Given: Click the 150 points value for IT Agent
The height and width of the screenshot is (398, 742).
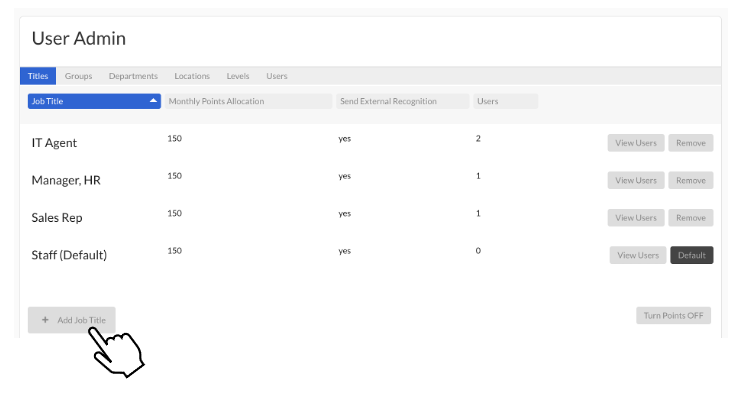Looking at the screenshot, I should click(x=174, y=138).
